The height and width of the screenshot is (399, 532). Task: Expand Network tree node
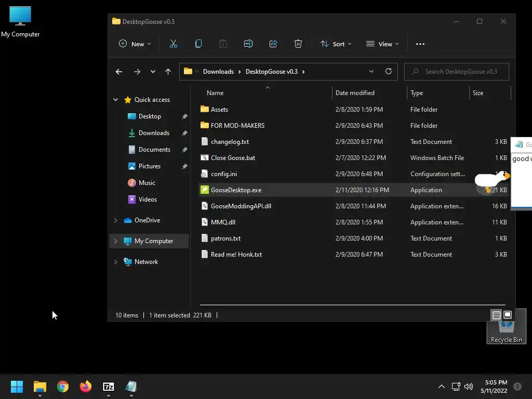pos(116,262)
